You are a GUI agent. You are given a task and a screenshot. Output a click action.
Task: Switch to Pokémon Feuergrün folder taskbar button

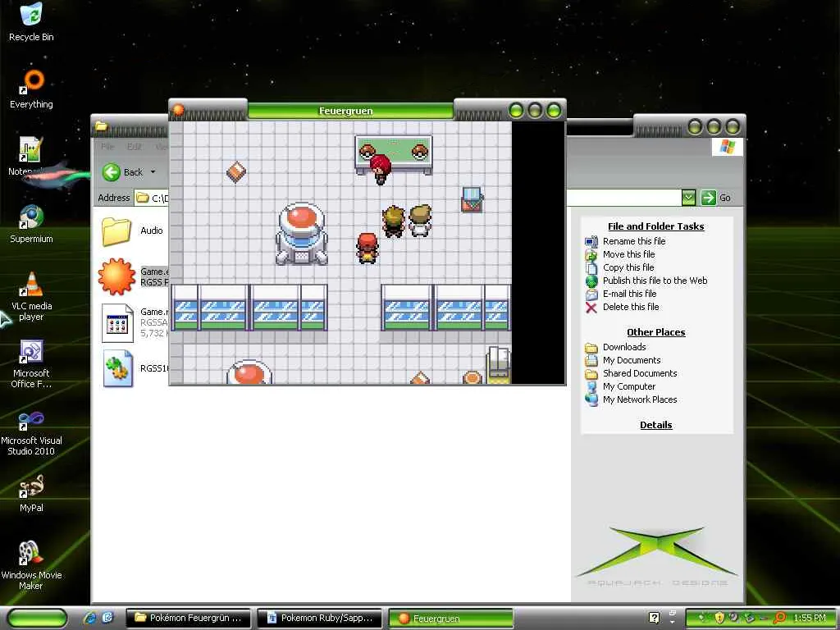tap(188, 619)
